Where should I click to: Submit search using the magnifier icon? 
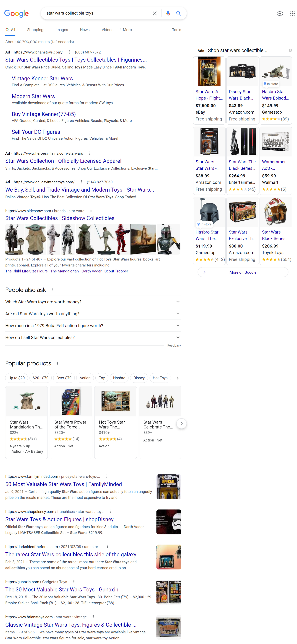click(x=179, y=13)
